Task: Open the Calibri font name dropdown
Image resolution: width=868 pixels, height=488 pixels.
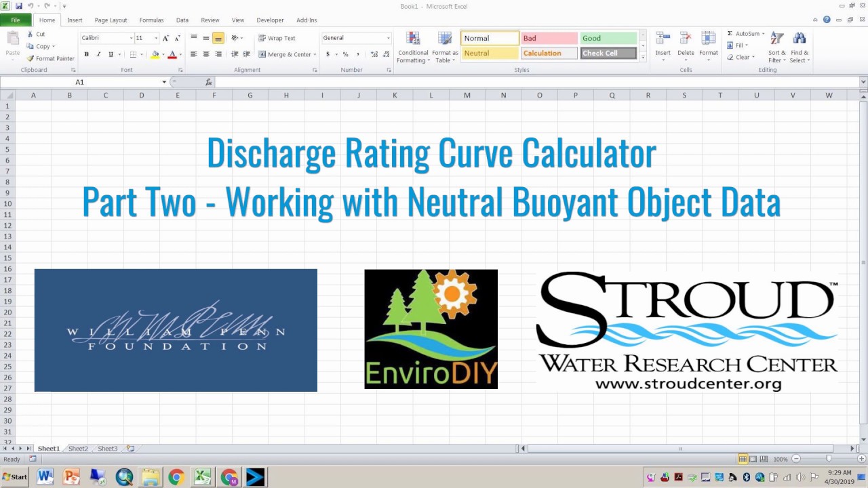Action: 130,38
